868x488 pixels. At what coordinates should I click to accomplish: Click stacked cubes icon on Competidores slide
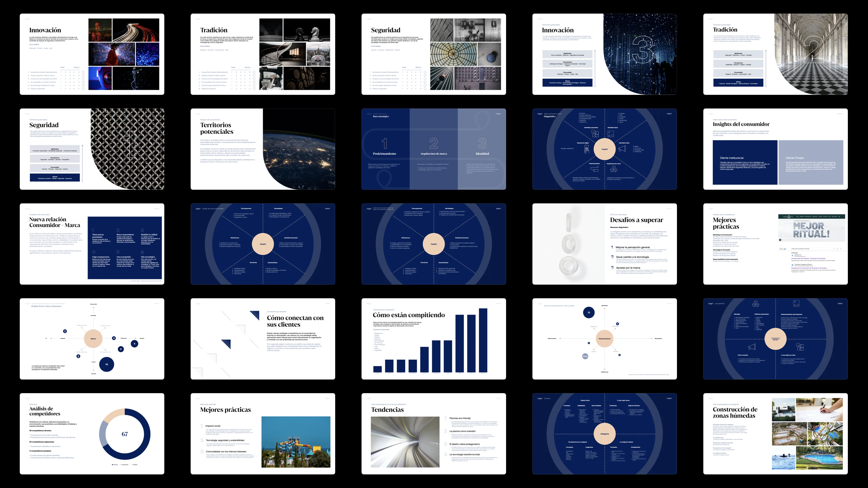756,304
